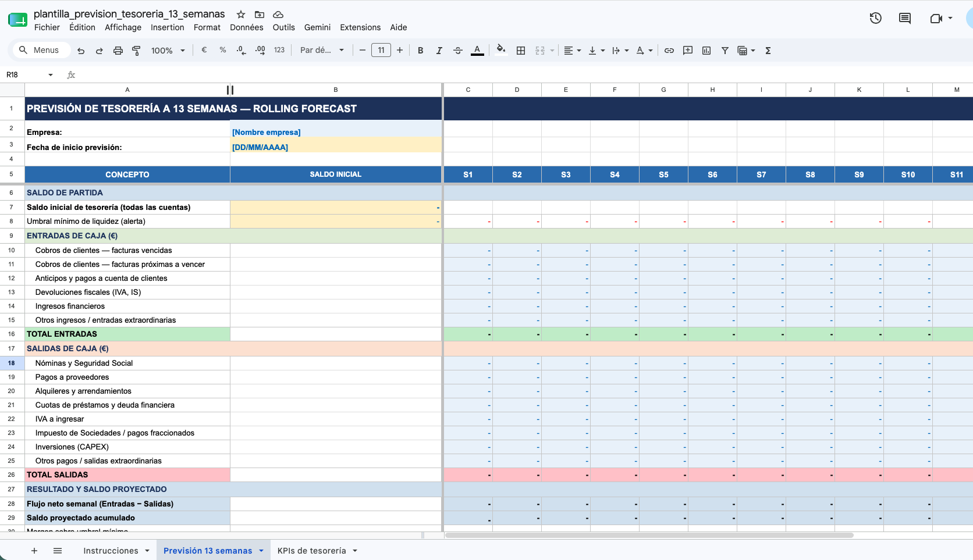Create a filter funnel icon

pyautogui.click(x=725, y=51)
